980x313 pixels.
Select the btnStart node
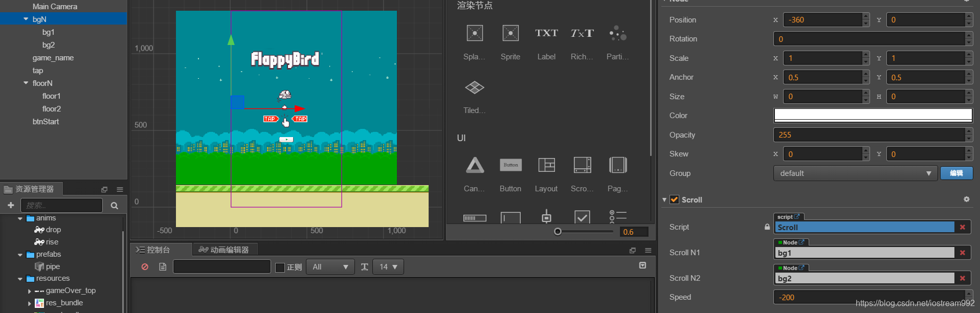click(x=46, y=121)
